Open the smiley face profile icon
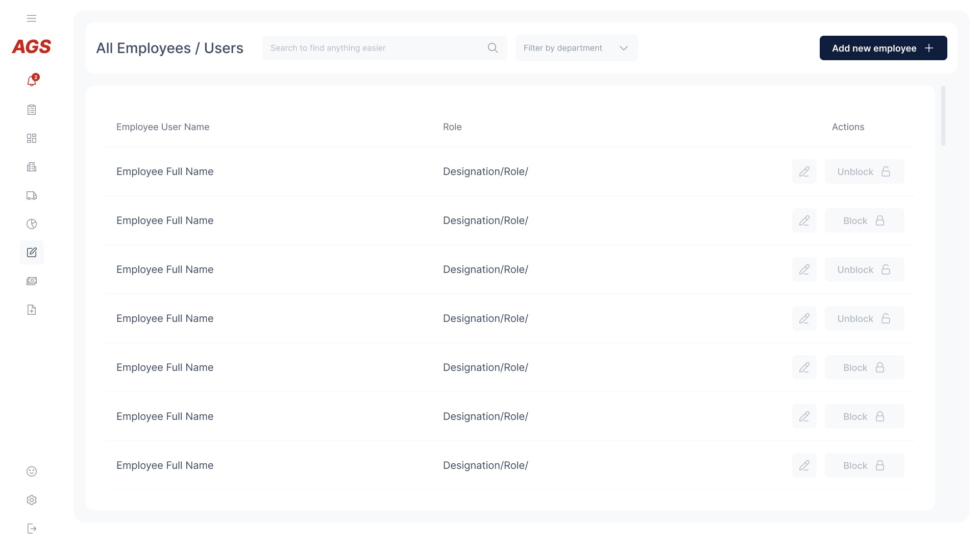This screenshot has width=980, height=551. [x=32, y=471]
